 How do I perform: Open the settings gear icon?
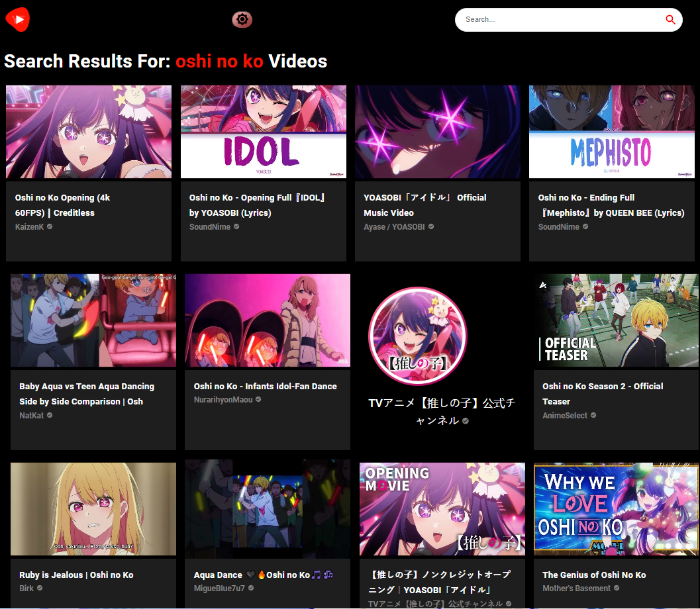click(x=242, y=19)
